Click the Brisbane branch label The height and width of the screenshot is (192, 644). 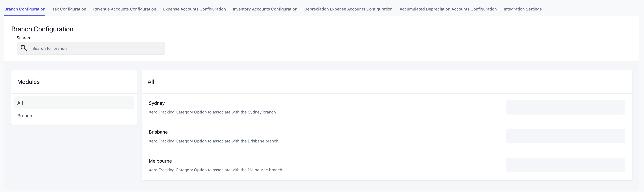pyautogui.click(x=158, y=132)
